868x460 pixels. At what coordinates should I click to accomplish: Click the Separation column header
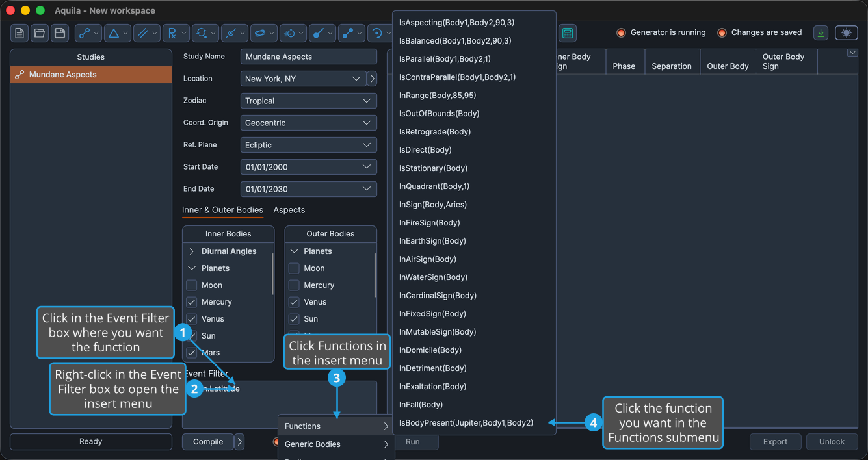(x=672, y=62)
